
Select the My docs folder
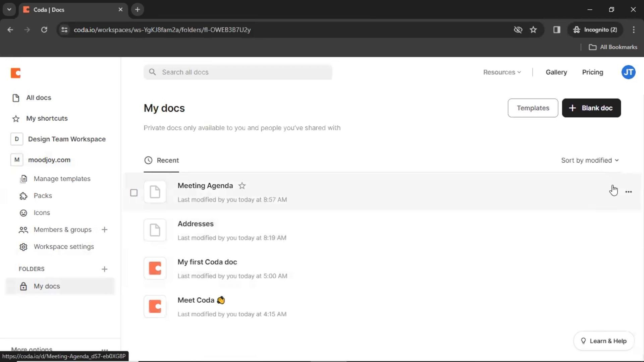[x=60, y=286]
